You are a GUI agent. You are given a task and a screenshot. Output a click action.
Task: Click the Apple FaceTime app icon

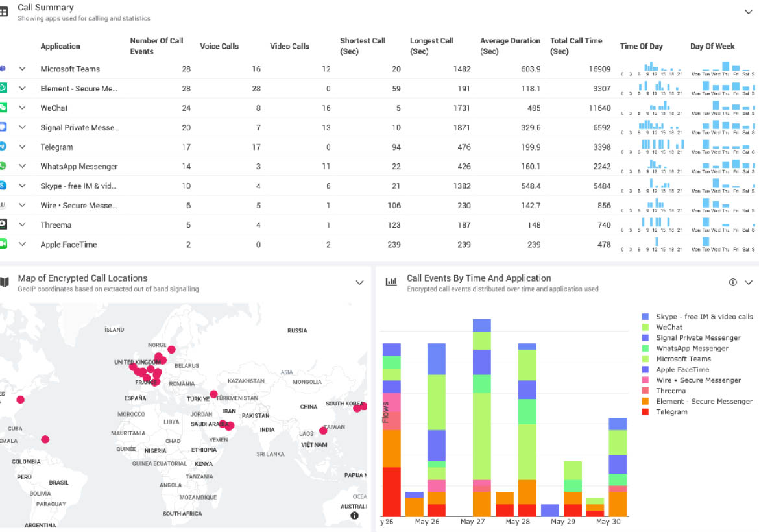point(3,244)
